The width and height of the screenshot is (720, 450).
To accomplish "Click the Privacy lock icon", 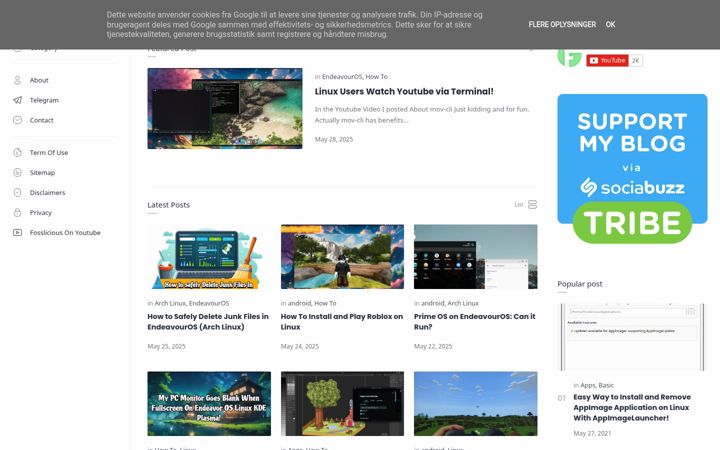I will [17, 213].
